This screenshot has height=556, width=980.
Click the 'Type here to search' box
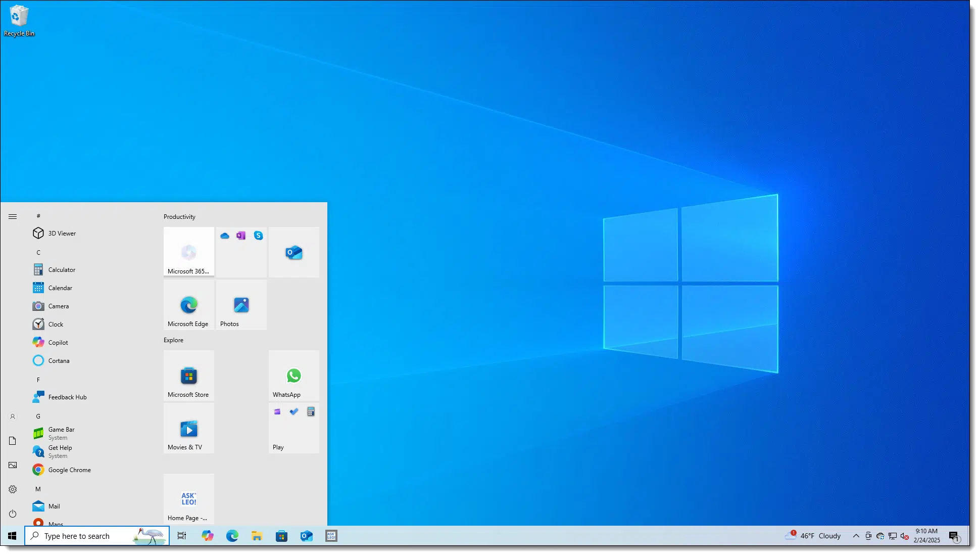(x=97, y=536)
